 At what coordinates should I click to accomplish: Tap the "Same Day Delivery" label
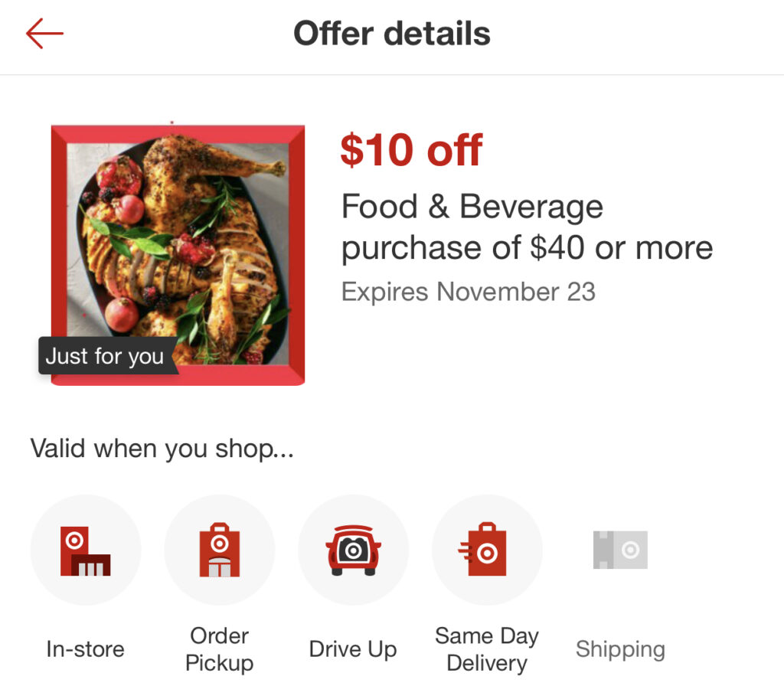(x=487, y=649)
